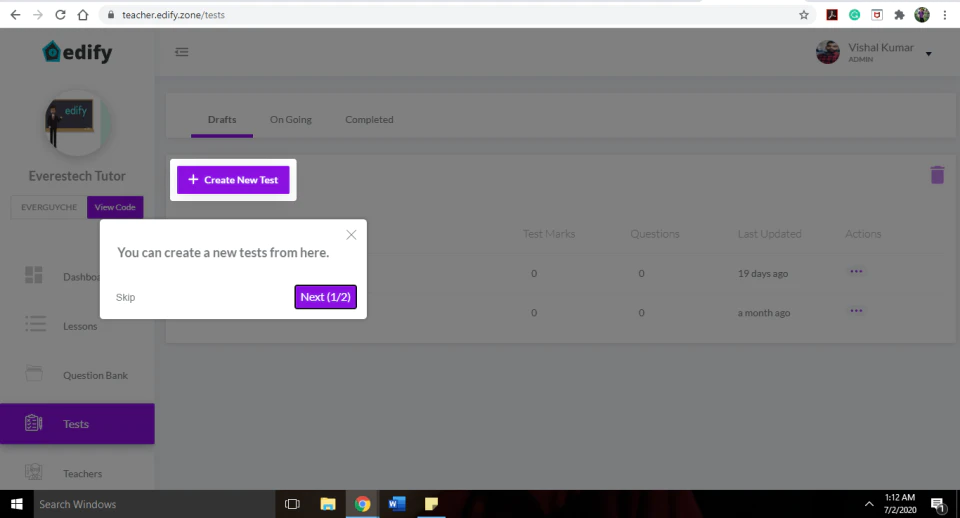Image resolution: width=960 pixels, height=518 pixels.
Task: Expand the Vishal Kumar account dropdown arrow
Action: coord(928,54)
